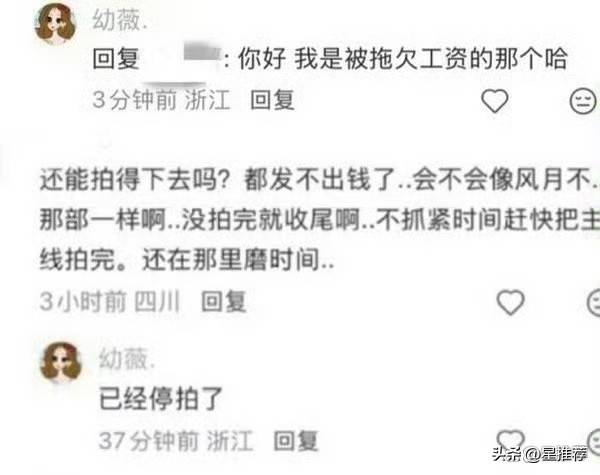Click the 回复 button after 3分钟前 浙江
This screenshot has height=475, width=600.
(272, 100)
